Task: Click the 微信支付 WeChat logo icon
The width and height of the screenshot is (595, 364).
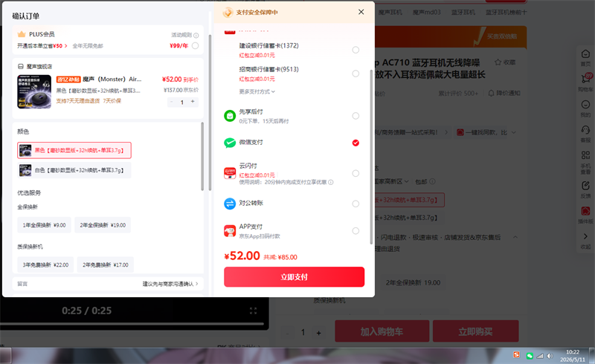Action: pyautogui.click(x=230, y=143)
